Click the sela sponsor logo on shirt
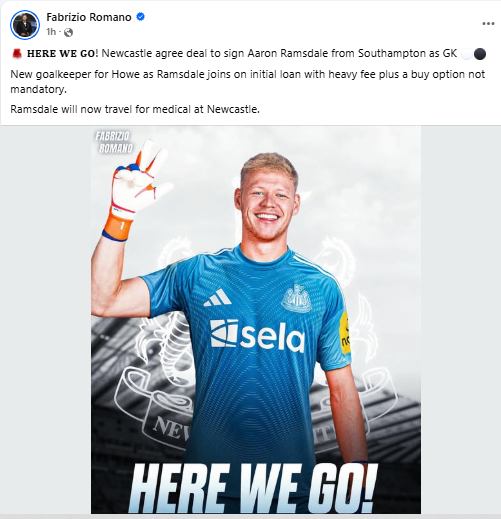Viewport: 501px width, 519px height. click(257, 336)
